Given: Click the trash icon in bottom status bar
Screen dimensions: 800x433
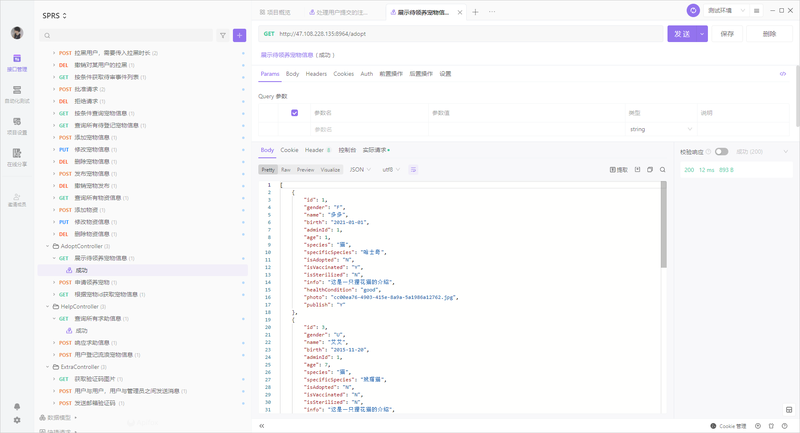Looking at the screenshot, I should [771, 426].
